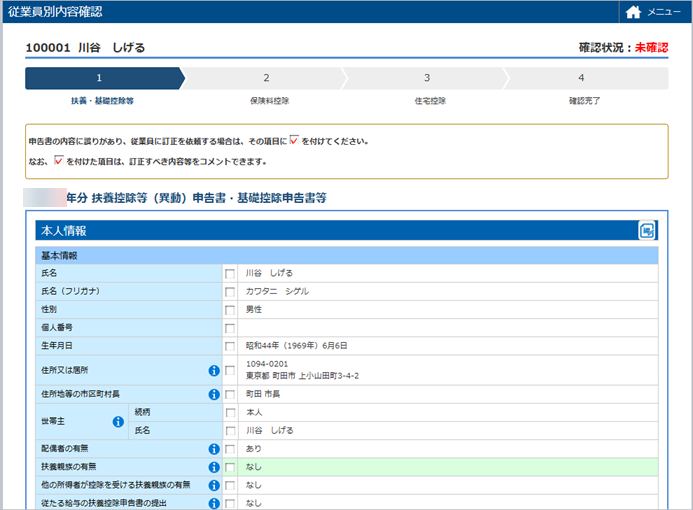Check the 扶養親族の有無 checkbox
Screen dimensions: 693x510
tap(230, 467)
